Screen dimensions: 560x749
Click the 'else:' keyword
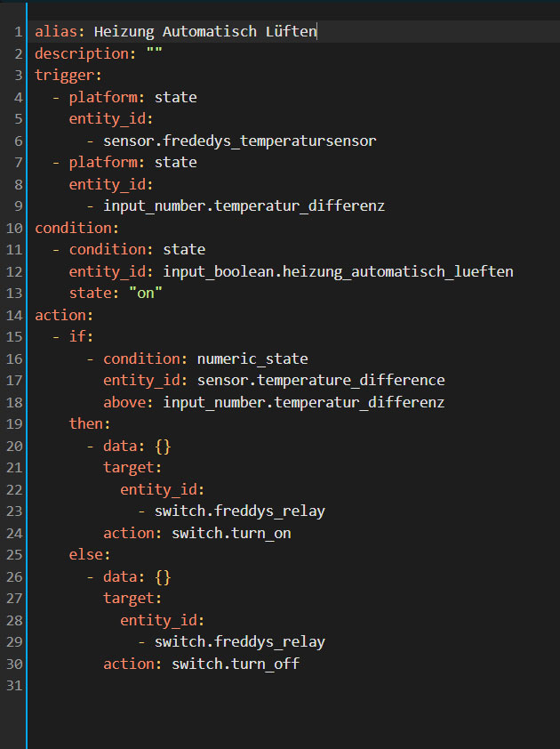[90, 555]
